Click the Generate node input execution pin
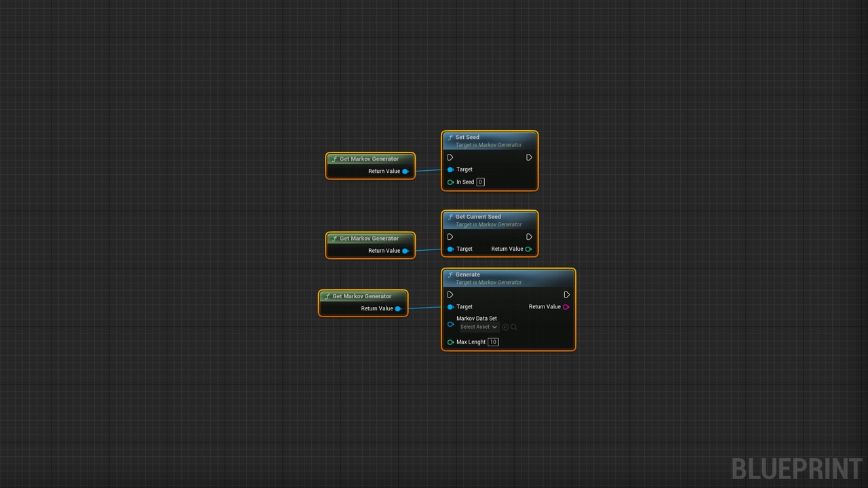 450,295
